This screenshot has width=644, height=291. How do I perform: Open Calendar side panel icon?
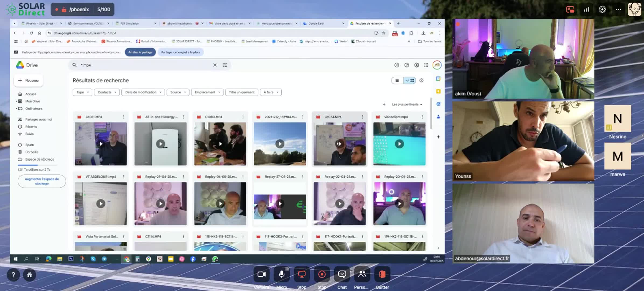coord(438,79)
